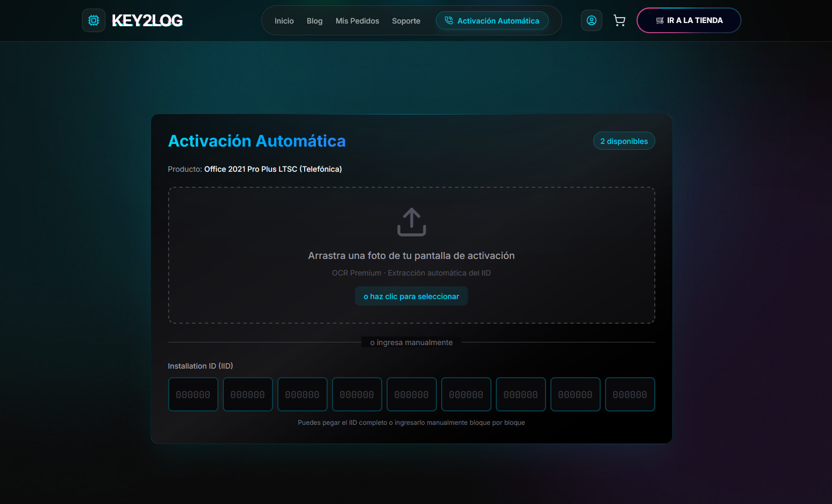Click 'Installation ID (IID)' label
Viewport: 832px width, 504px height.
pyautogui.click(x=200, y=366)
